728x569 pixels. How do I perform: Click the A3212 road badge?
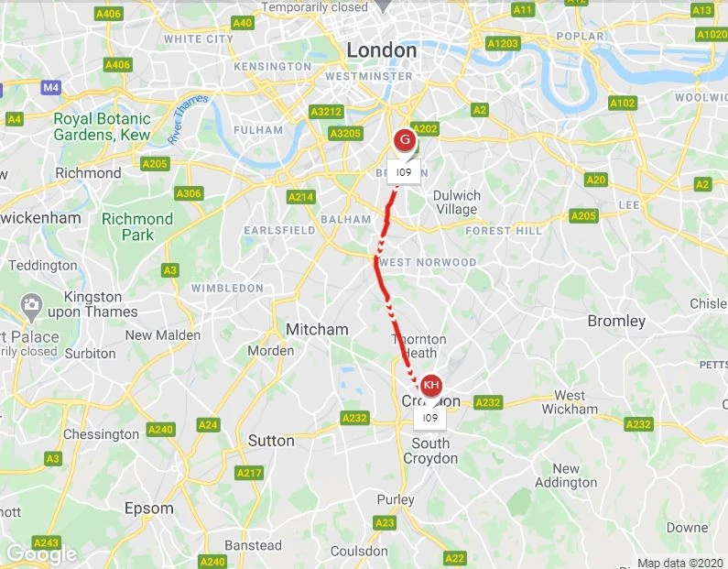pyautogui.click(x=326, y=112)
